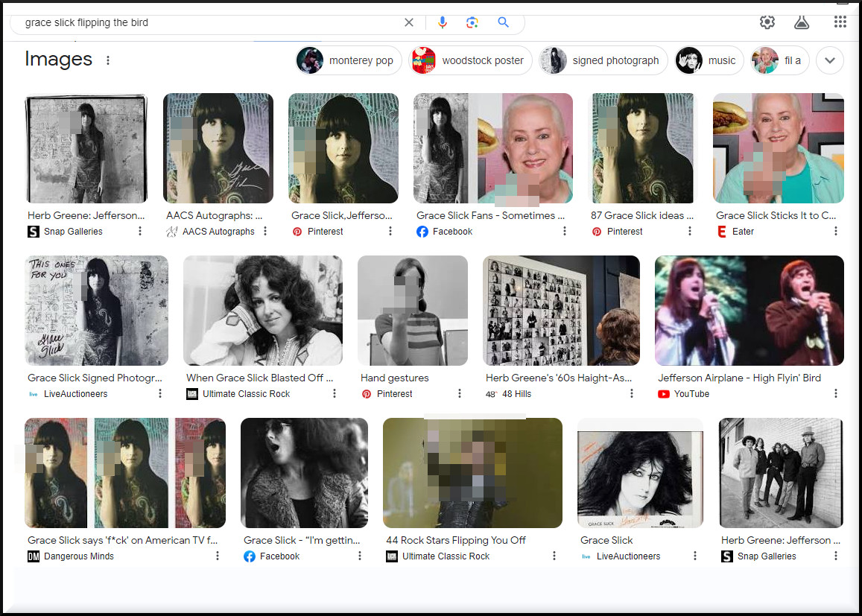
Task: Open the Google apps grid
Action: (840, 22)
